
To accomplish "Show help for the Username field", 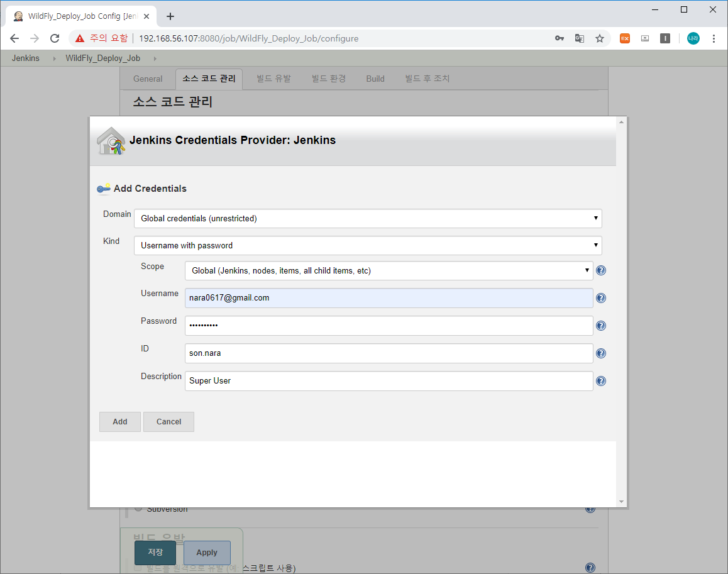I will [x=601, y=298].
